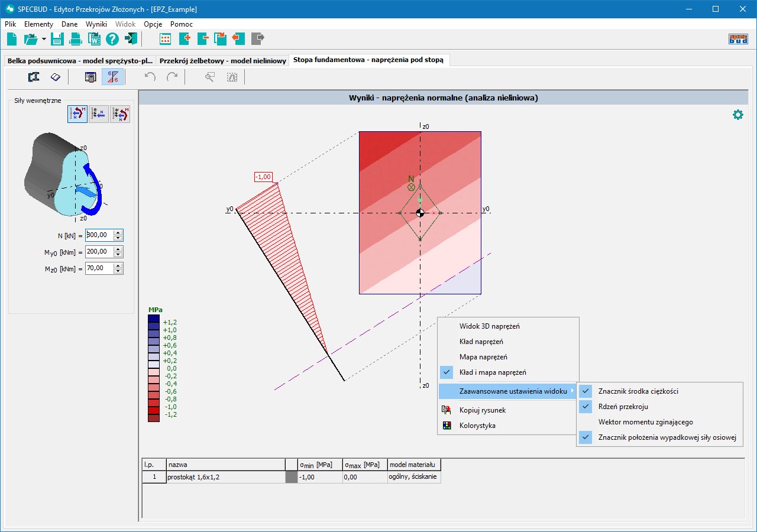Click Kolorystyka color scheme entry
Screen dimensions: 757x532
pos(477,426)
